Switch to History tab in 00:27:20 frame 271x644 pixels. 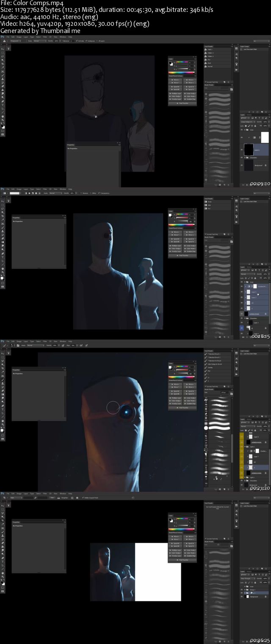click(x=249, y=419)
